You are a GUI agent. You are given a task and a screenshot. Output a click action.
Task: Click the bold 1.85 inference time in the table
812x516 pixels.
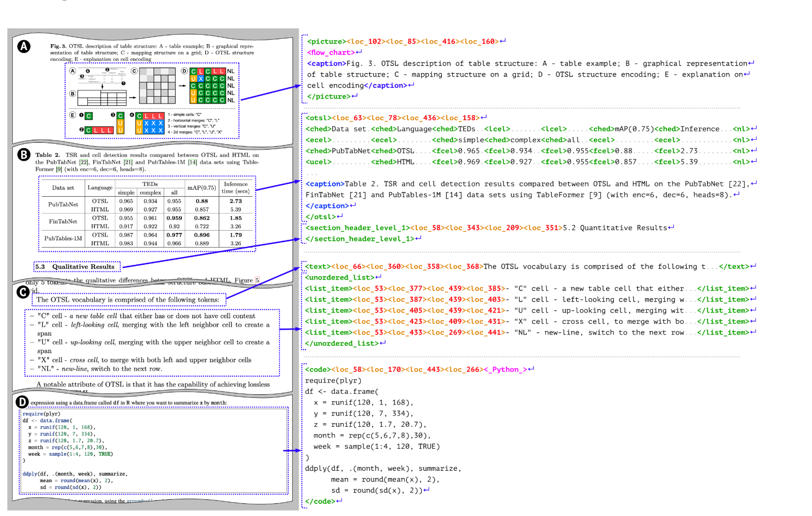click(236, 218)
